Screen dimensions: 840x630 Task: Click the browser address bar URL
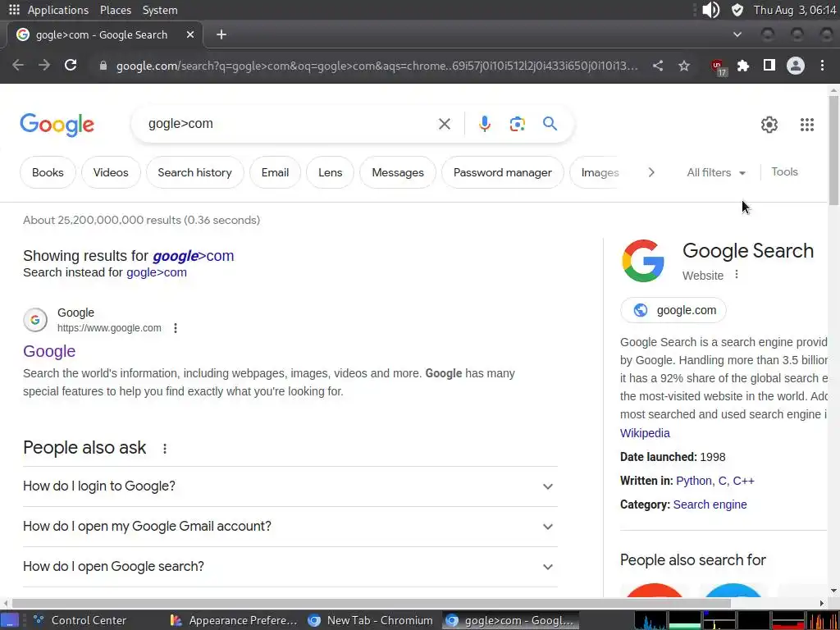point(377,66)
